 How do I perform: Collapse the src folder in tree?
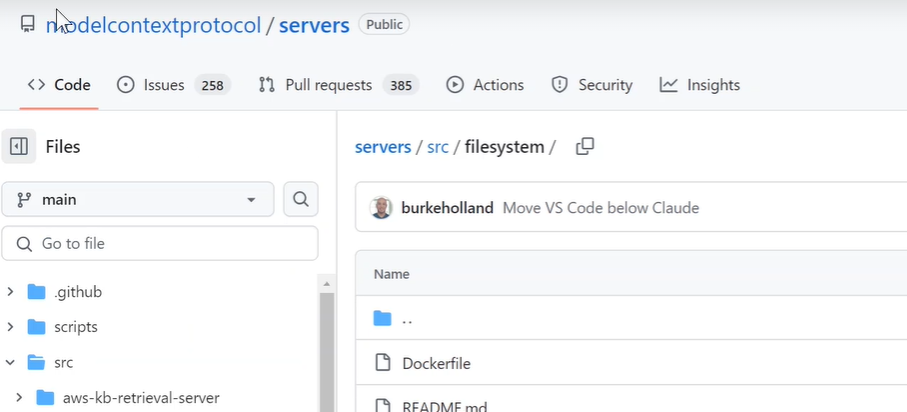pyautogui.click(x=10, y=363)
